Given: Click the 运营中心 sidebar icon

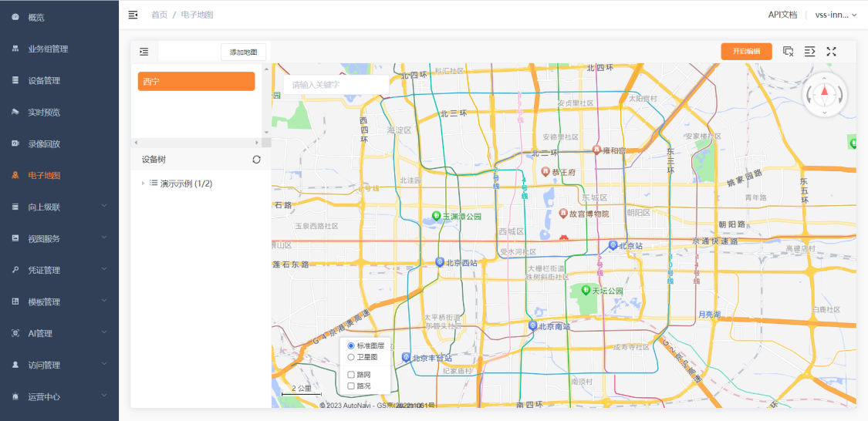Looking at the screenshot, I should (x=15, y=396).
